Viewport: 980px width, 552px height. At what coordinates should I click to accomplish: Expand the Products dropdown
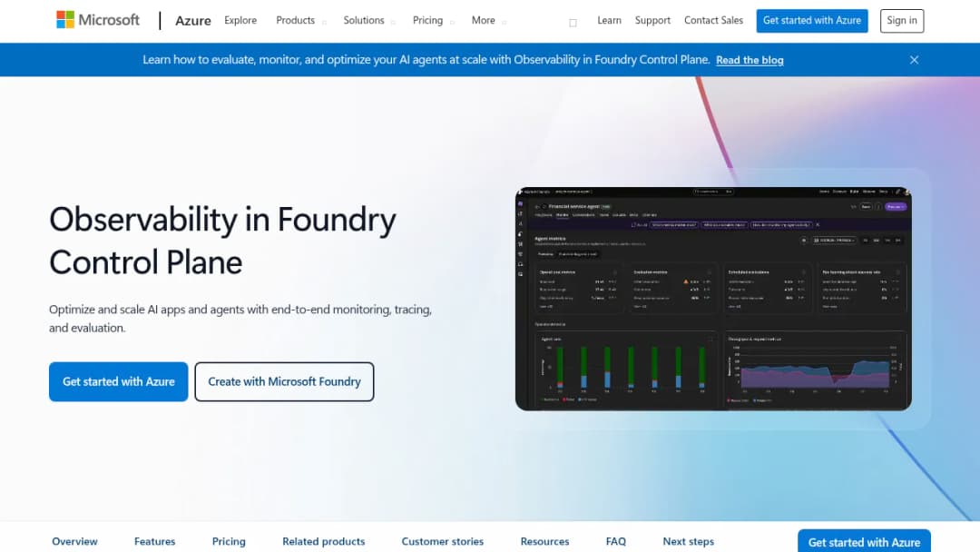point(301,20)
